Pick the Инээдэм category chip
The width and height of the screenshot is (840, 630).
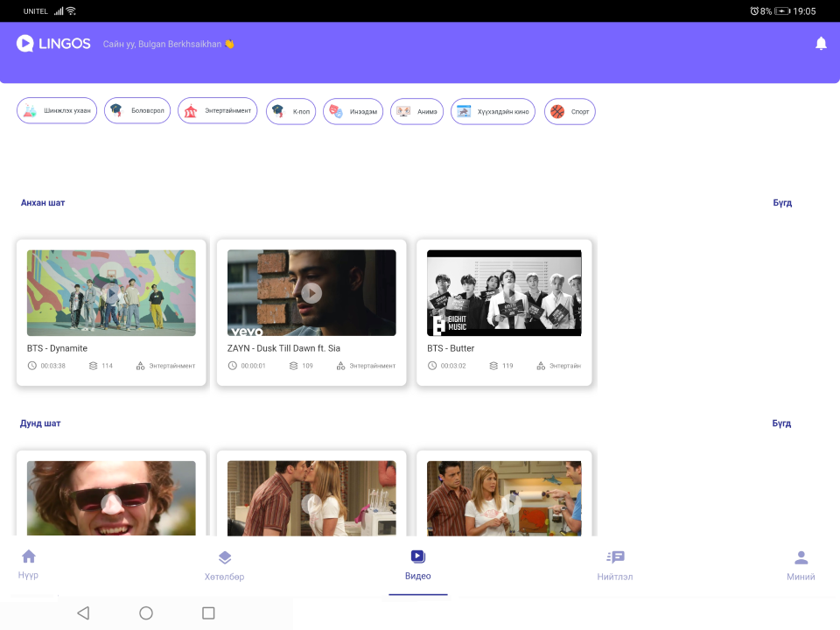click(x=353, y=111)
